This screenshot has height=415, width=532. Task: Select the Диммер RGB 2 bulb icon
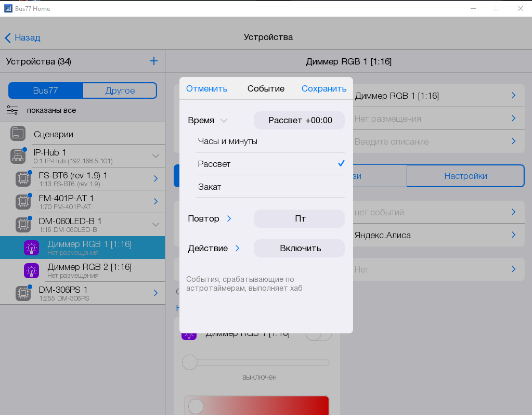(32, 270)
